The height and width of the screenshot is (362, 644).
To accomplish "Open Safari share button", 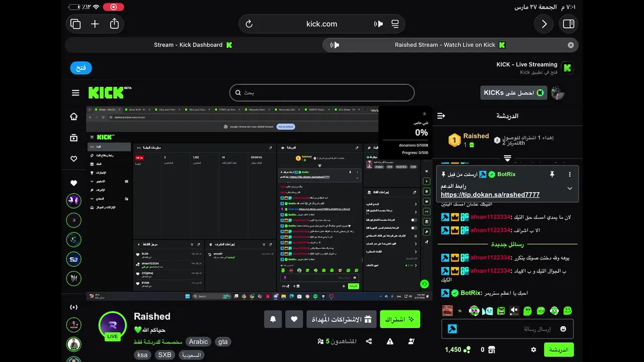I will click(x=114, y=24).
